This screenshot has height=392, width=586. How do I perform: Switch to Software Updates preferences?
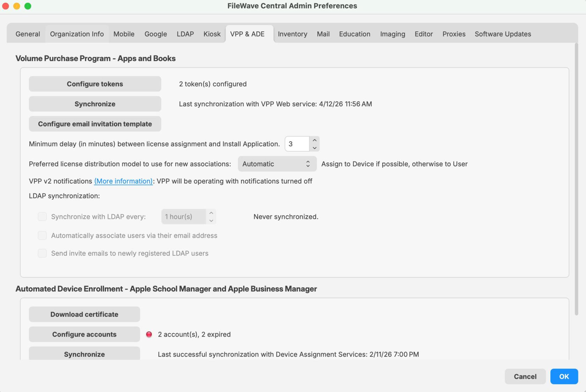503,34
